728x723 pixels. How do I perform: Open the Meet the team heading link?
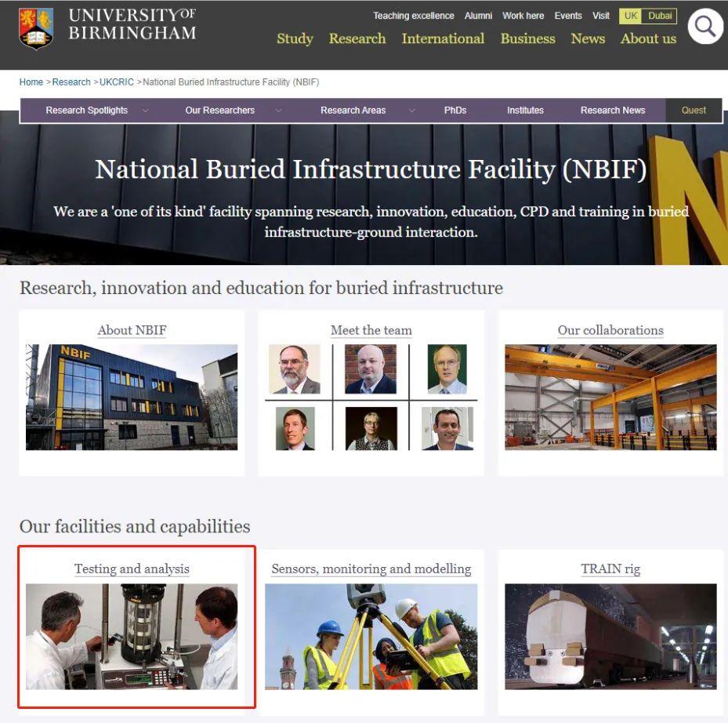[x=371, y=330]
